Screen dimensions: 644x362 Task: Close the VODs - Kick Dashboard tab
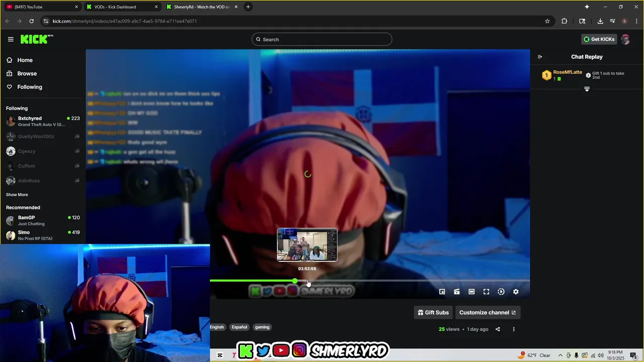click(156, 7)
